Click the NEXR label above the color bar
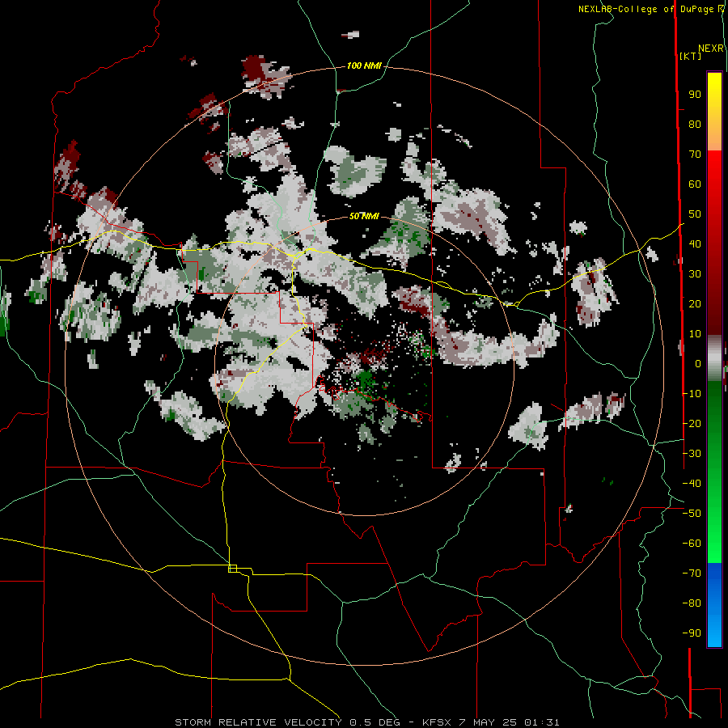This screenshot has width=728, height=728. (x=711, y=49)
